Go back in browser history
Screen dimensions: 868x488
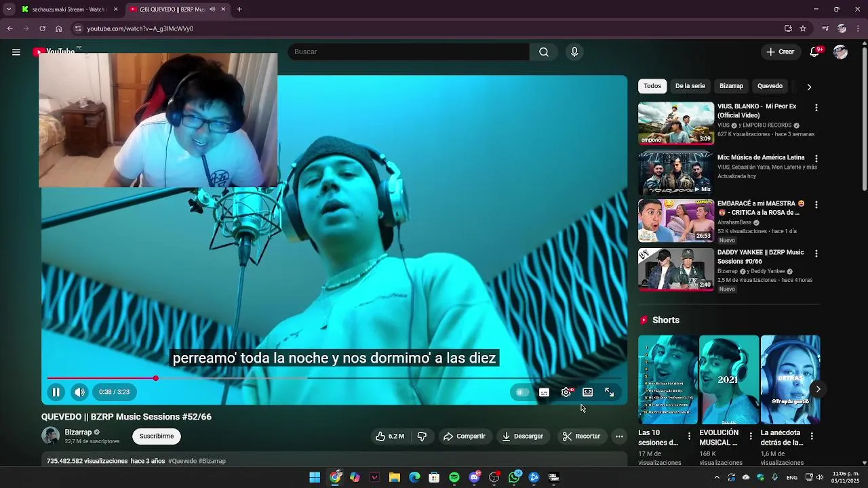click(9, 28)
